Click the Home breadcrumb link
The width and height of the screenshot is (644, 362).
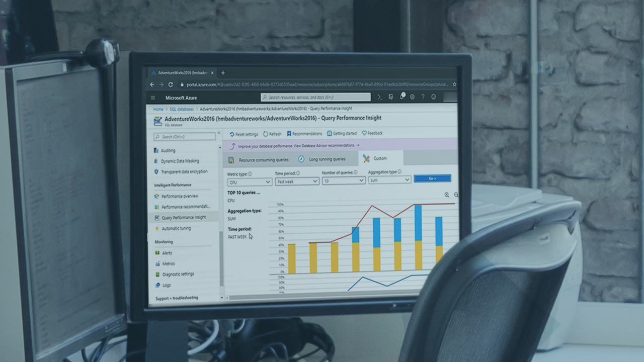click(158, 109)
